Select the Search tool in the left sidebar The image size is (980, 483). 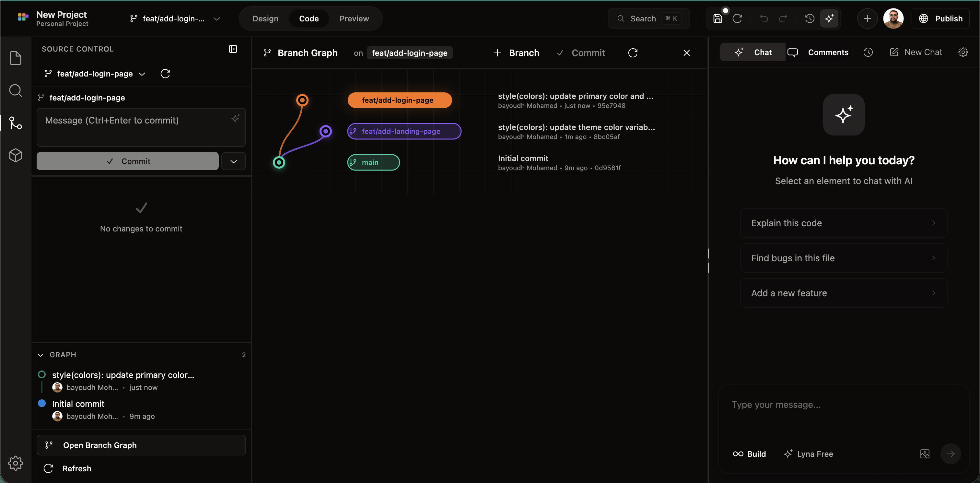tap(15, 90)
